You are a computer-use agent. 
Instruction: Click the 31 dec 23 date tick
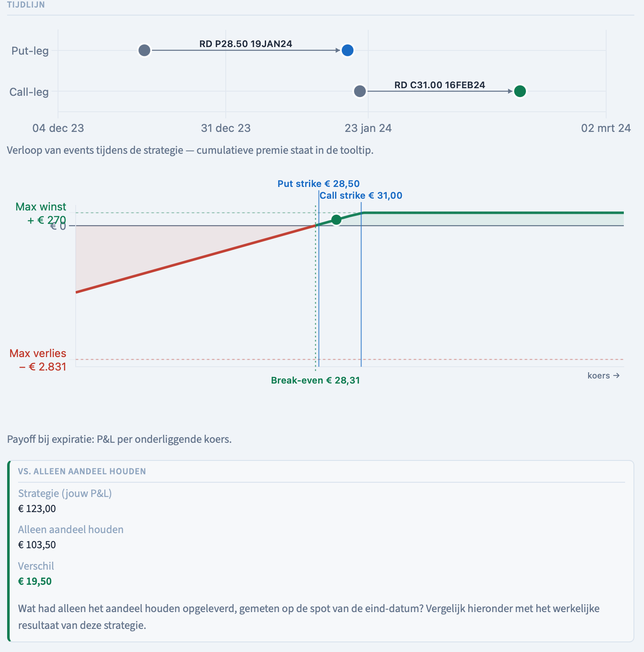226,128
